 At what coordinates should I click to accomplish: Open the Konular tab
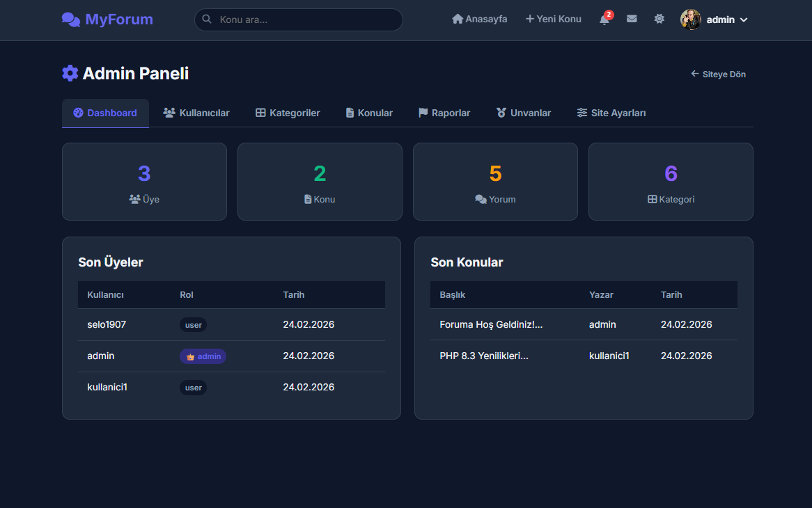click(x=369, y=113)
